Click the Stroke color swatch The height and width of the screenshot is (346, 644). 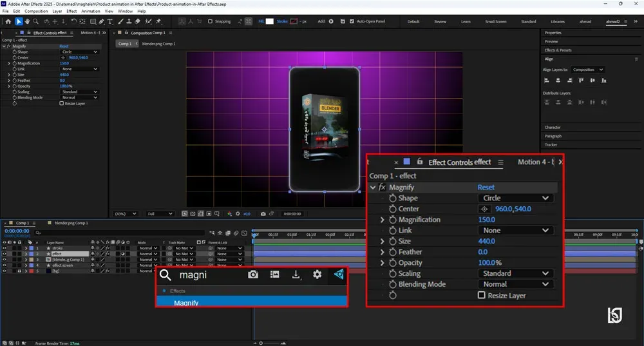pyautogui.click(x=294, y=21)
